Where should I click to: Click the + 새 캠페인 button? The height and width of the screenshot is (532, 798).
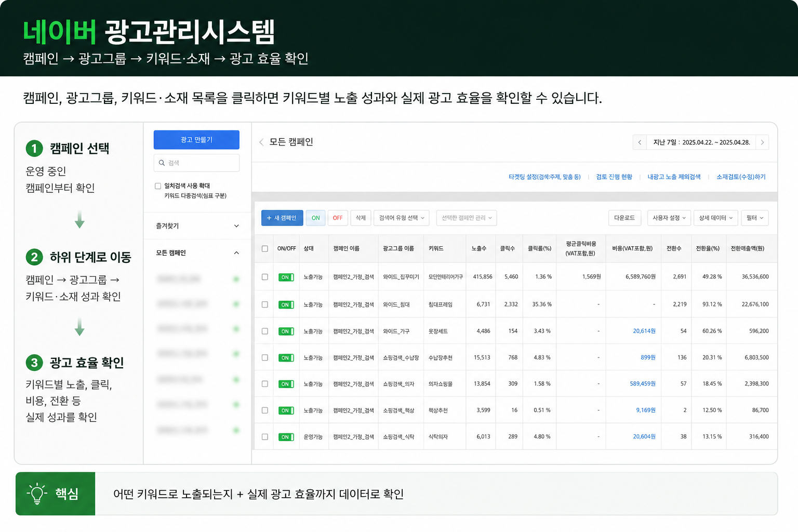tap(282, 218)
